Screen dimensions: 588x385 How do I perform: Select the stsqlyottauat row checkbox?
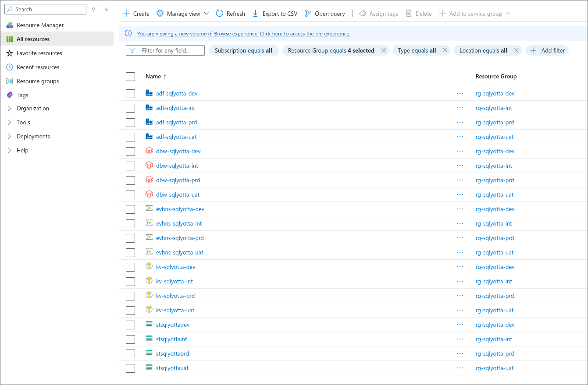(x=130, y=368)
